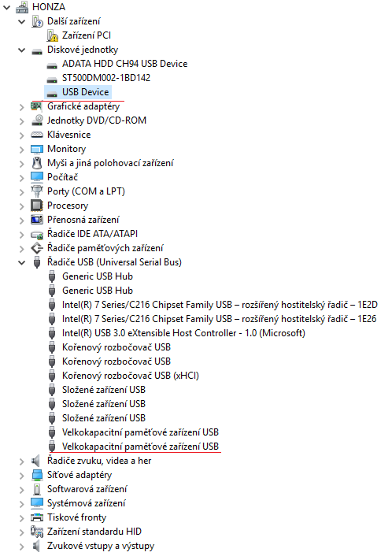392x556 pixels.
Task: Select the ST500DM002-1BD142 disk entry
Action: pos(106,78)
